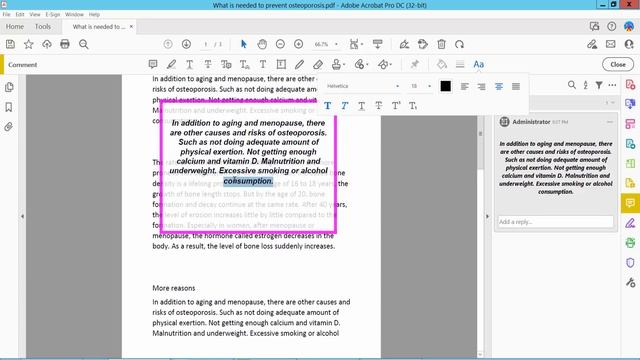The height and width of the screenshot is (360, 640).
Task: Toggle underline text formatting
Action: point(362,106)
